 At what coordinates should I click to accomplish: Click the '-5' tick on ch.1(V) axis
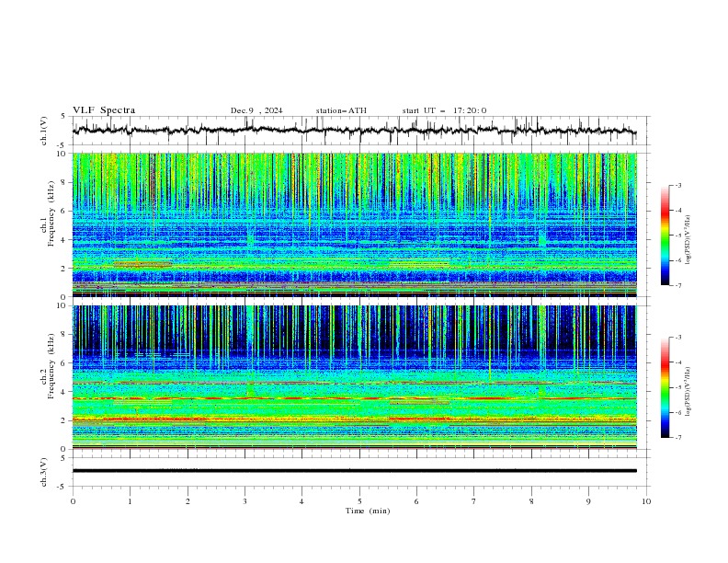click(x=62, y=145)
